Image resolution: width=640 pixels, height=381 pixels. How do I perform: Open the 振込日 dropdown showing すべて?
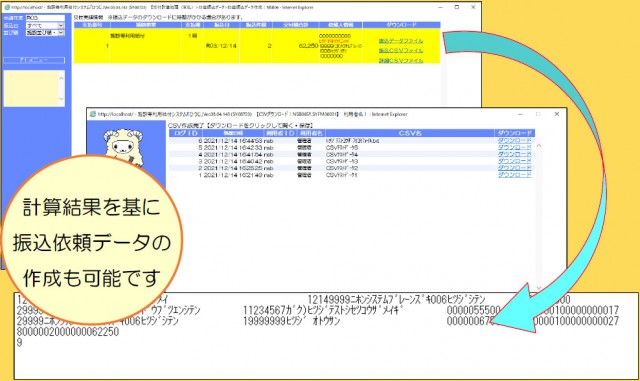(x=45, y=25)
